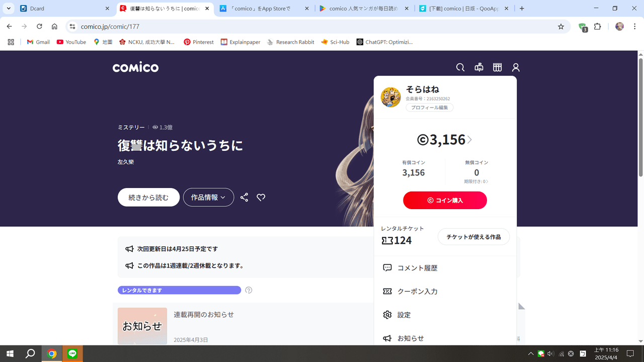
Task: Open the Windows notification center
Action: coord(630,353)
